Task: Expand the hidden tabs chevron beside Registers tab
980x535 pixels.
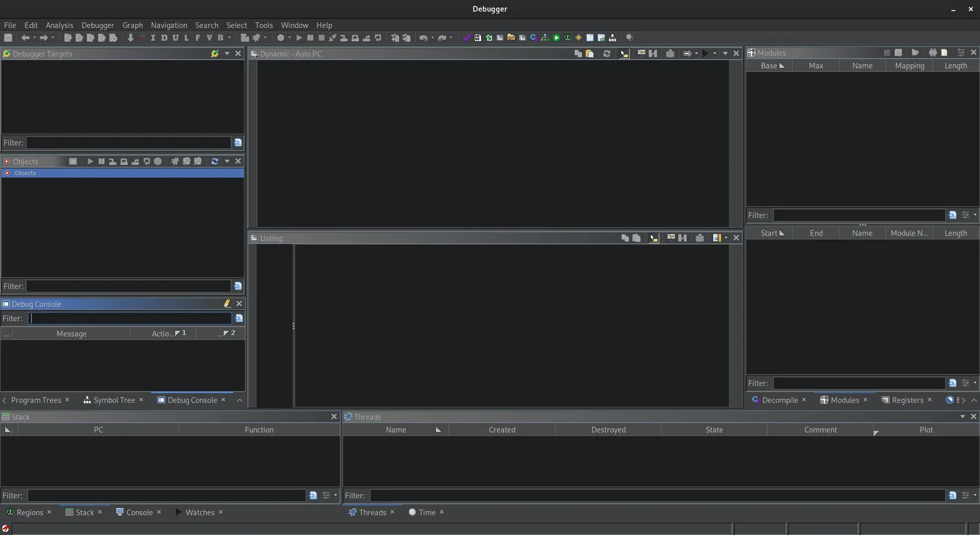Action: [x=963, y=400]
